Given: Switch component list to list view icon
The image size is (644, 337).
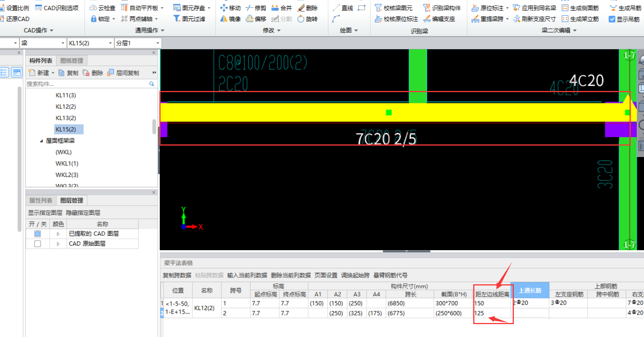Looking at the screenshot, I should 4,72.
